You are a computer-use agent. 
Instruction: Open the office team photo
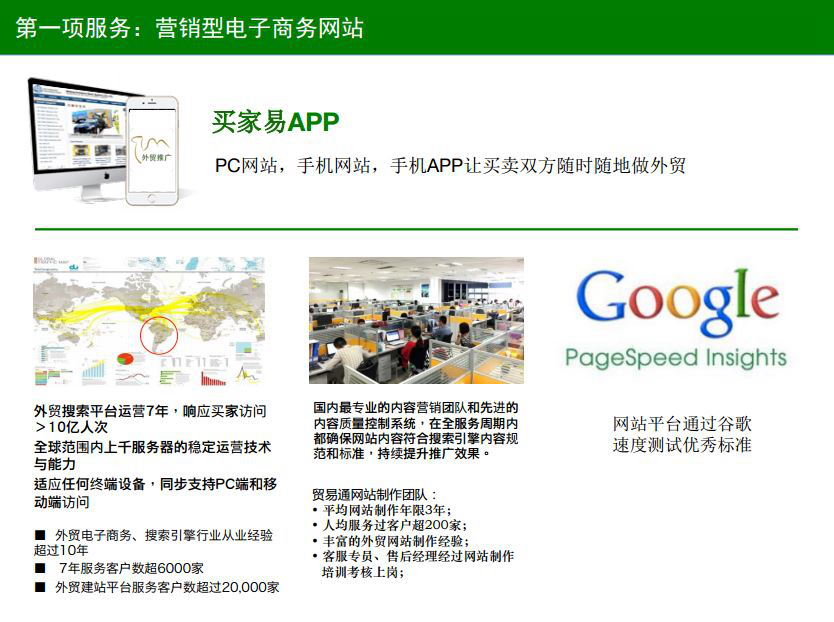point(416,320)
